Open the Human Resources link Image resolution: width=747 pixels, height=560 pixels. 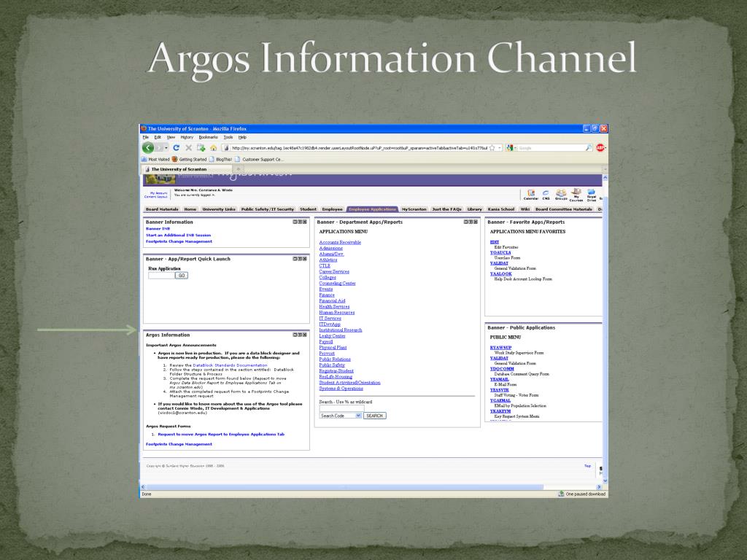click(337, 313)
